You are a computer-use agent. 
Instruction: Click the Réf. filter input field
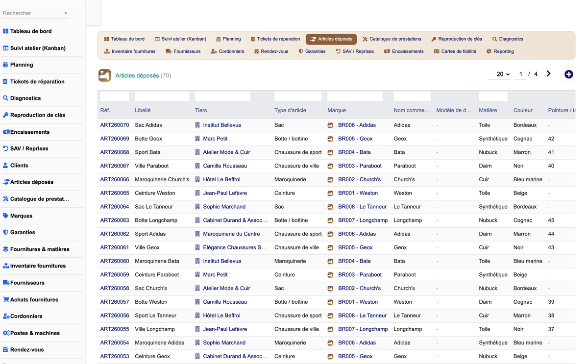pos(115,97)
